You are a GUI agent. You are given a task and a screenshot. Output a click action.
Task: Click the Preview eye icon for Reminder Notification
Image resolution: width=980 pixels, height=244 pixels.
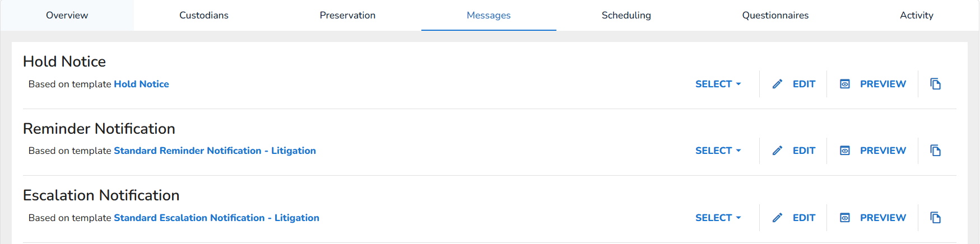[x=845, y=151]
